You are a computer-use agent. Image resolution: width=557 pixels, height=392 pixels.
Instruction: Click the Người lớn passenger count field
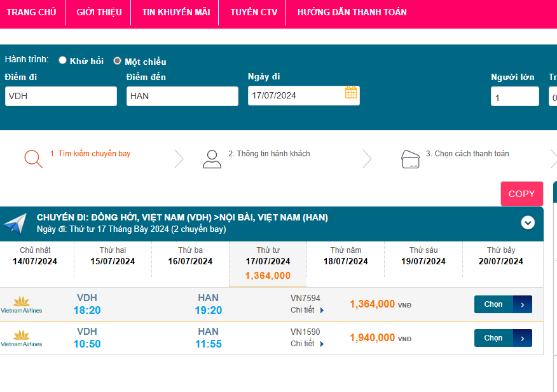tap(514, 97)
